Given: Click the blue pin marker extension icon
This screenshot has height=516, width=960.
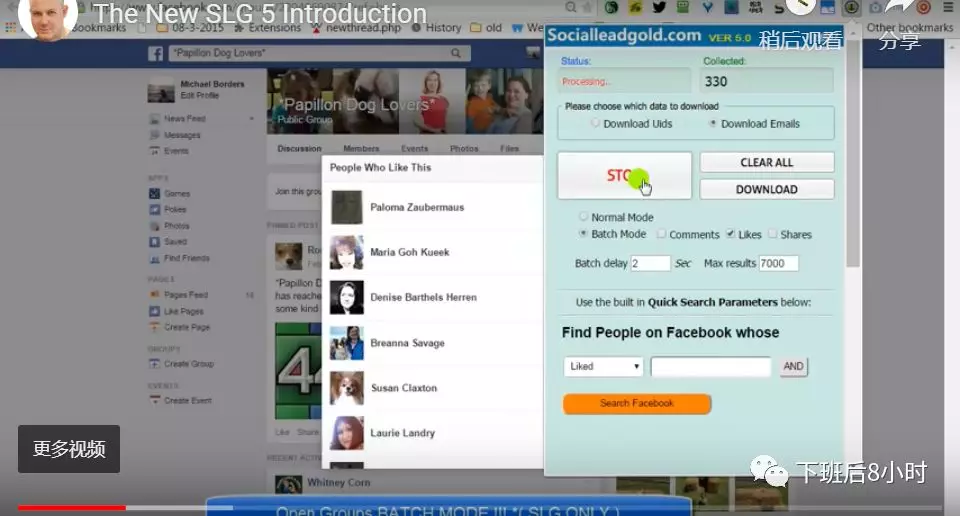Looking at the screenshot, I should point(707,7).
